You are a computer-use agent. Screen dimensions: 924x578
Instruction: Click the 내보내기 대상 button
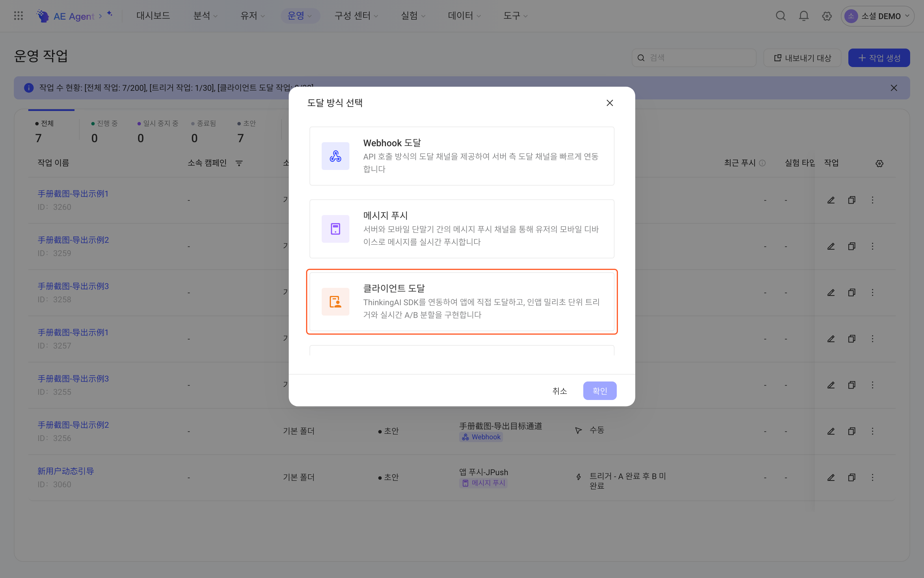coord(802,58)
